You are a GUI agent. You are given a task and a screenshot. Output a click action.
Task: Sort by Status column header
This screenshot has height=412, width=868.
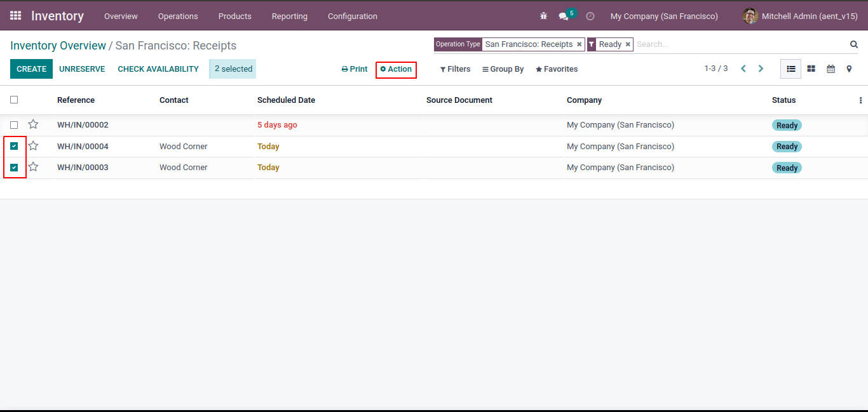[x=783, y=100]
